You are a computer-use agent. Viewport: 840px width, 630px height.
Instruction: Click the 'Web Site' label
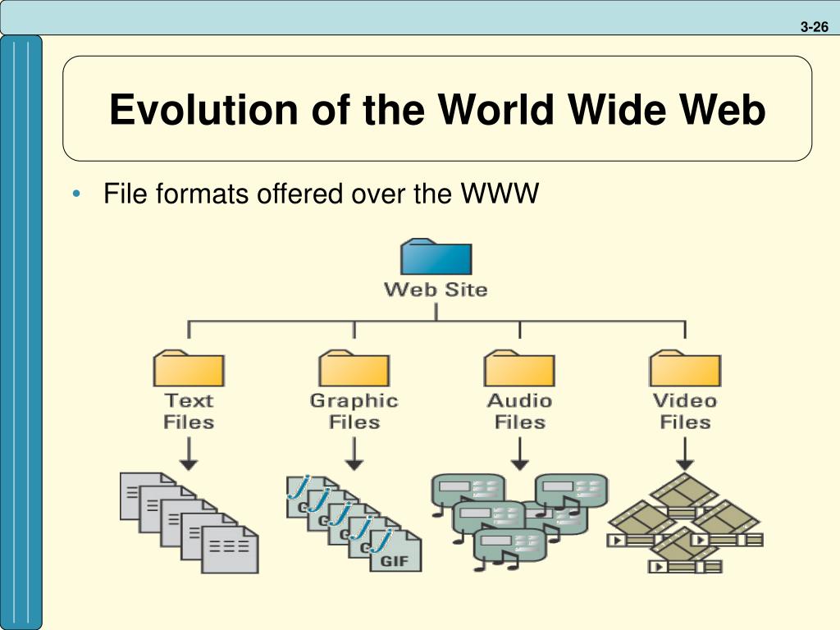(436, 290)
